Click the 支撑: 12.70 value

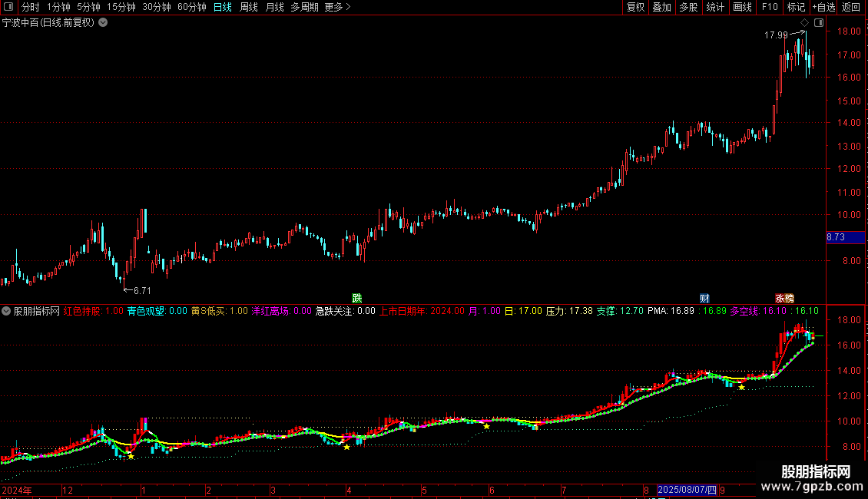(x=619, y=311)
